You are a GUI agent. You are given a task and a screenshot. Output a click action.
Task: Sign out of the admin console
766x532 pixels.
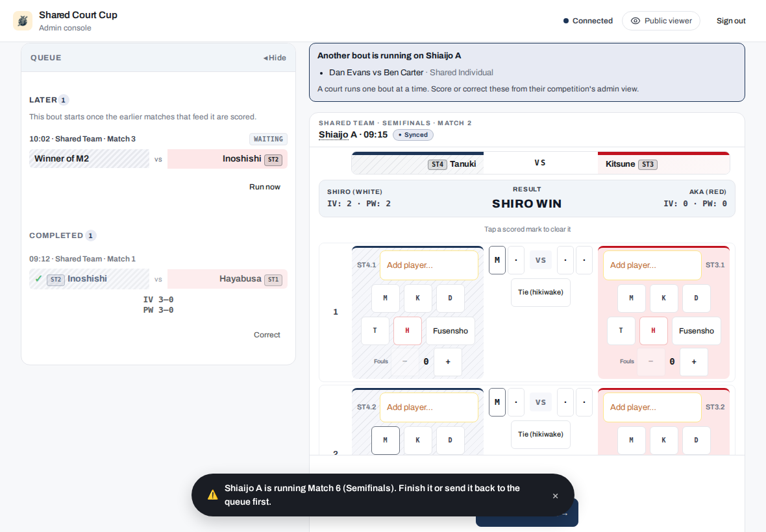click(731, 21)
